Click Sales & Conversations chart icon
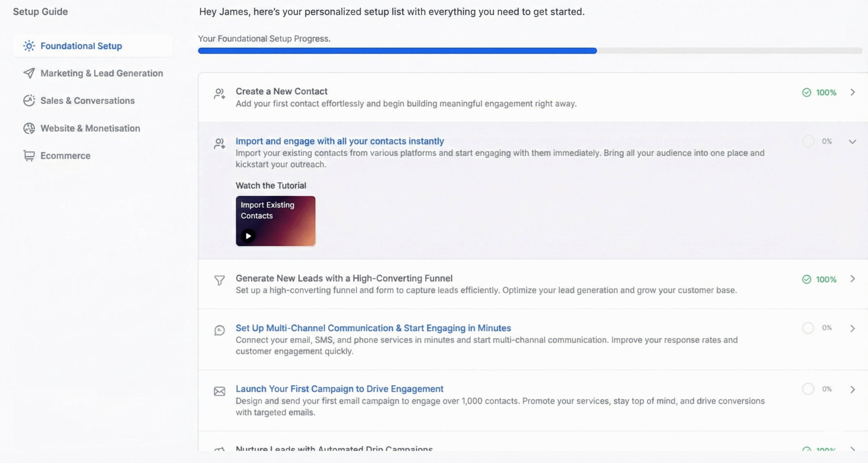 (29, 101)
